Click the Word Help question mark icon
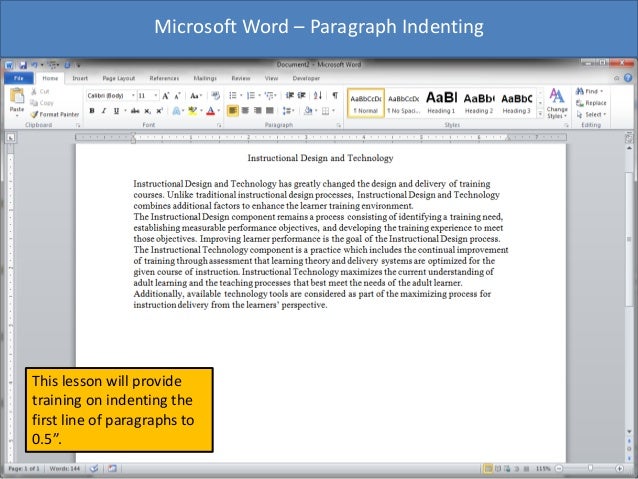 click(628, 77)
